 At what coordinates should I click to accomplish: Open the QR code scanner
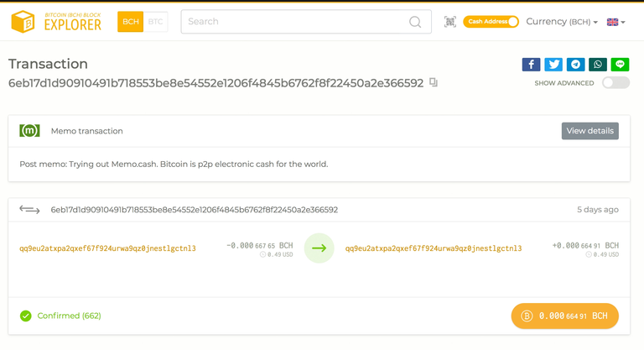point(450,22)
